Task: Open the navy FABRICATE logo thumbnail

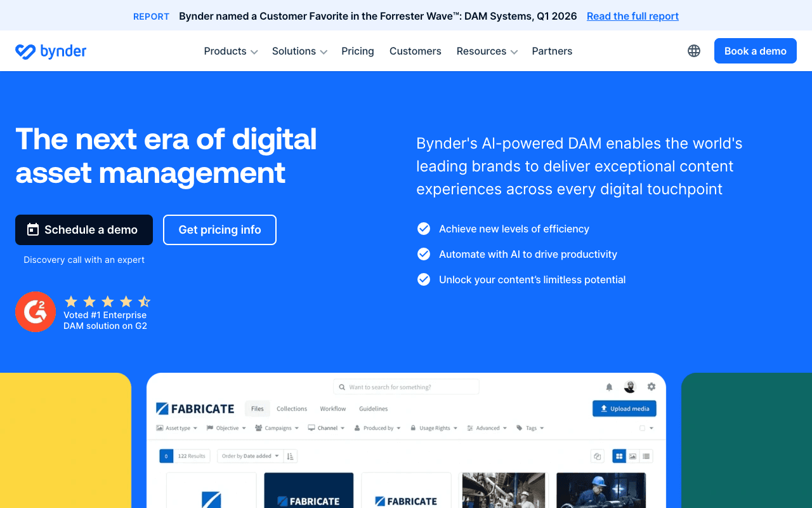Action: [x=309, y=490]
